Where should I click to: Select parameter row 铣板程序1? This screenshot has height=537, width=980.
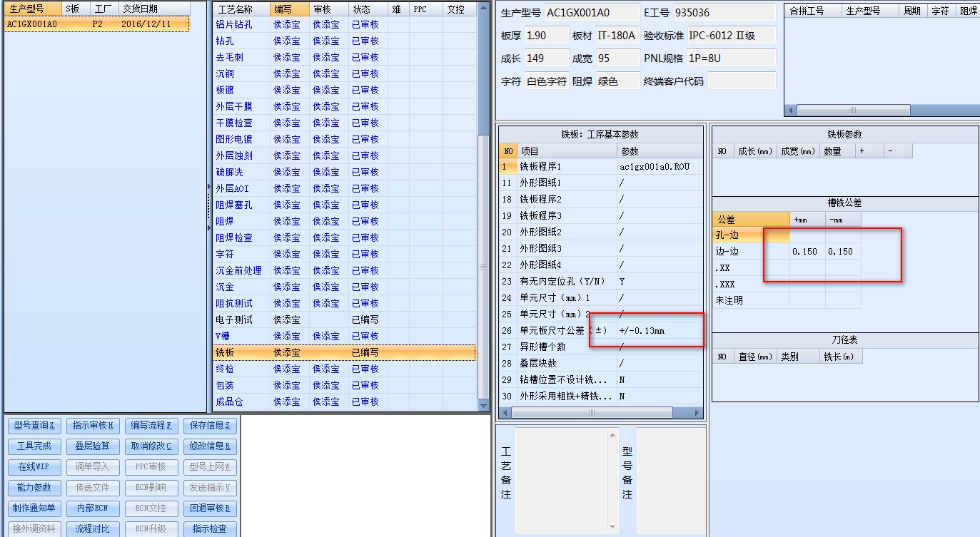601,166
